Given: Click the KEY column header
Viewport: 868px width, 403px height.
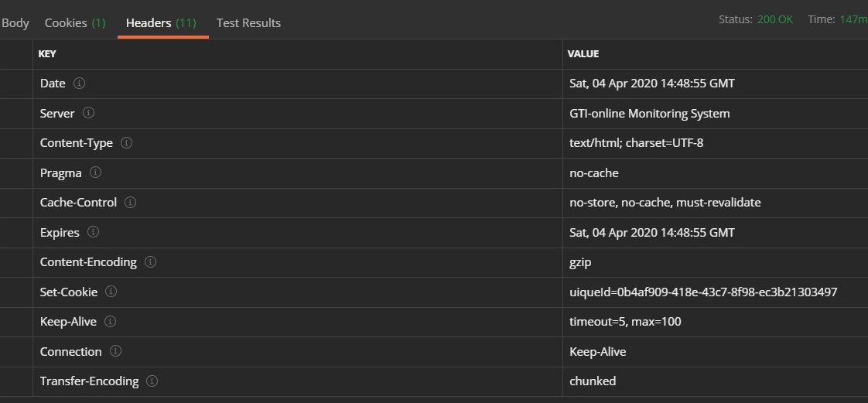Looking at the screenshot, I should point(47,53).
